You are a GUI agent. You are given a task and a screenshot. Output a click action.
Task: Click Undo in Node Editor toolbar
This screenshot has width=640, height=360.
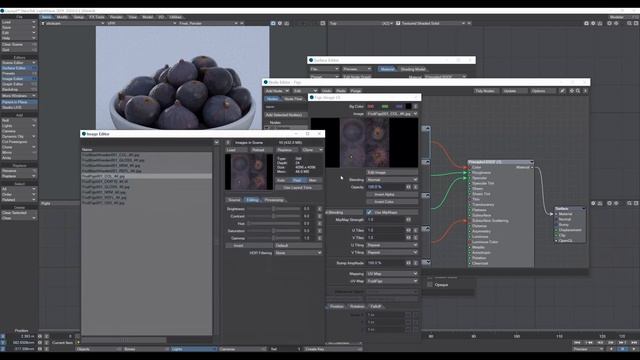(327, 91)
